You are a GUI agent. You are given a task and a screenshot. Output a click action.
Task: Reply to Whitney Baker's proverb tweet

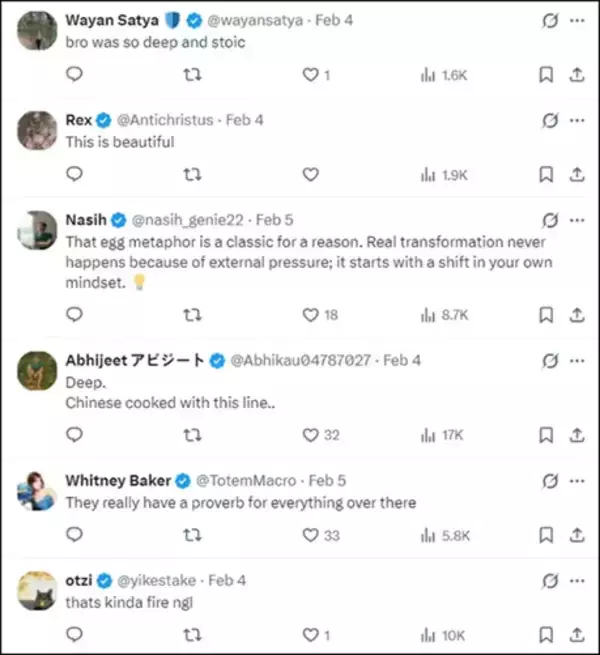(x=74, y=535)
